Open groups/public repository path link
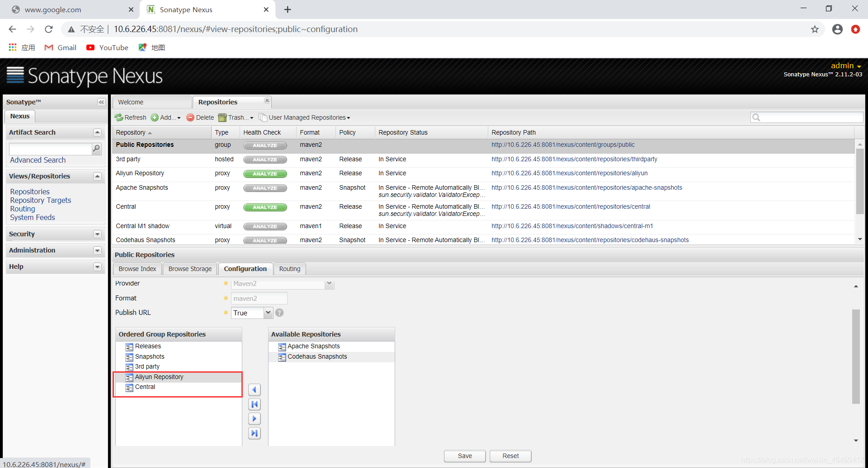 (563, 145)
